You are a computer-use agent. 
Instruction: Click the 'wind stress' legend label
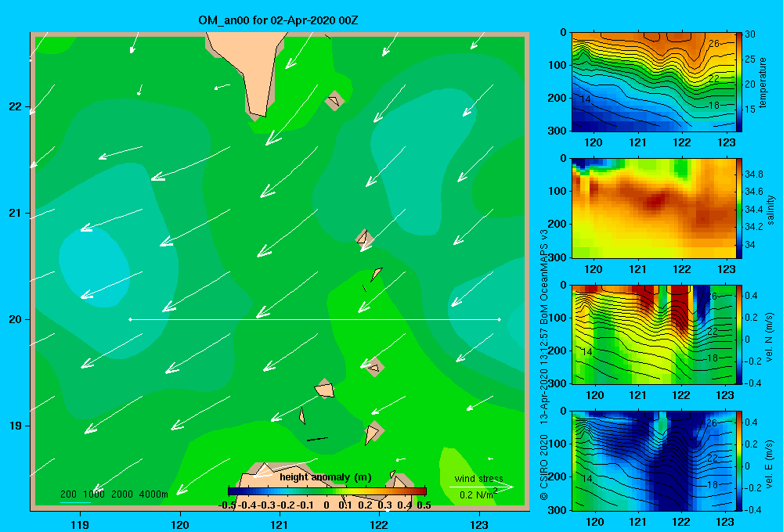click(479, 479)
